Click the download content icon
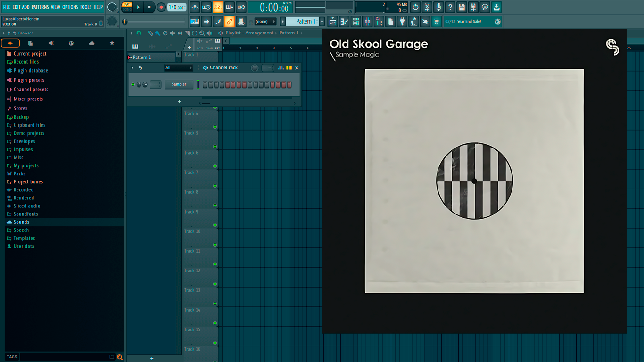This screenshot has width=644, height=362. point(496,7)
